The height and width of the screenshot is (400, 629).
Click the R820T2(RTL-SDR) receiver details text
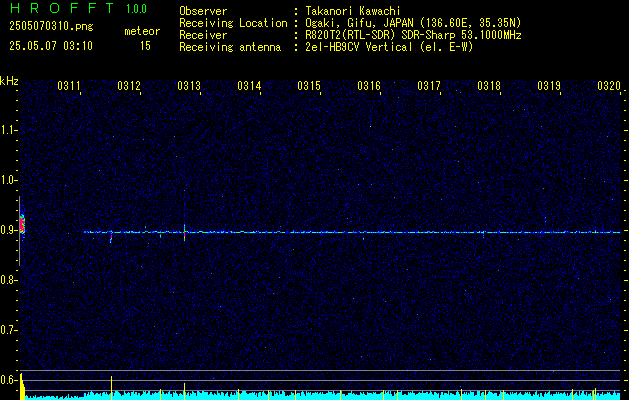(413, 35)
